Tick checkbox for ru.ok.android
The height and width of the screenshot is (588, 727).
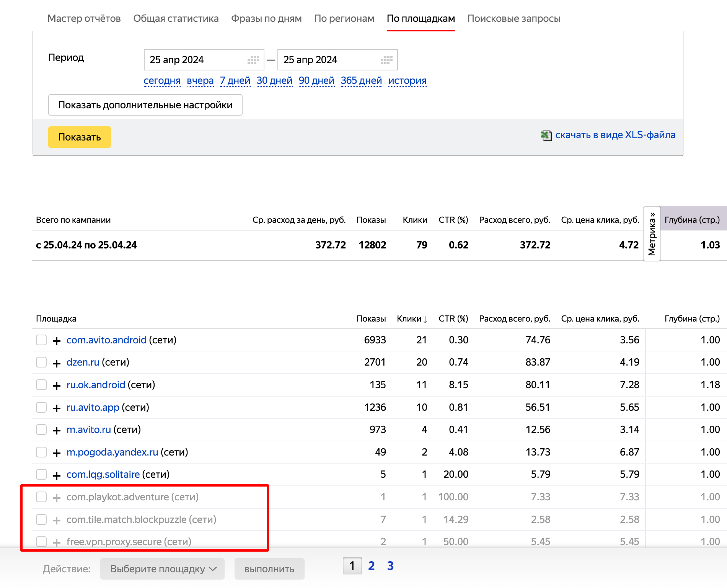tap(41, 385)
